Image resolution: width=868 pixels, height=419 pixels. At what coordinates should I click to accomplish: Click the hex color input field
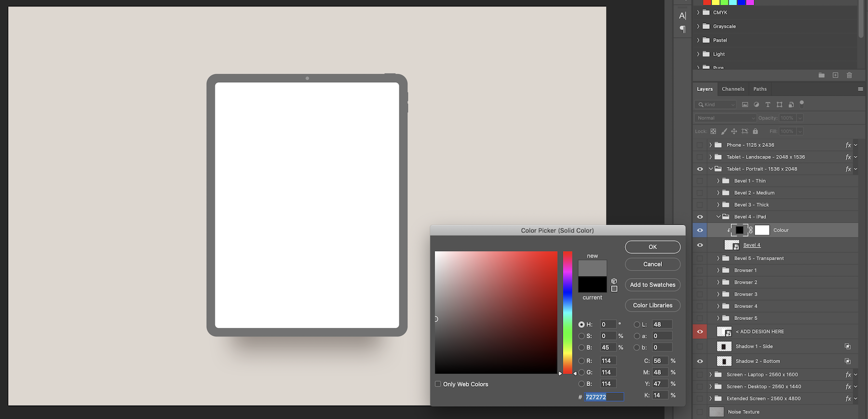[x=604, y=397]
